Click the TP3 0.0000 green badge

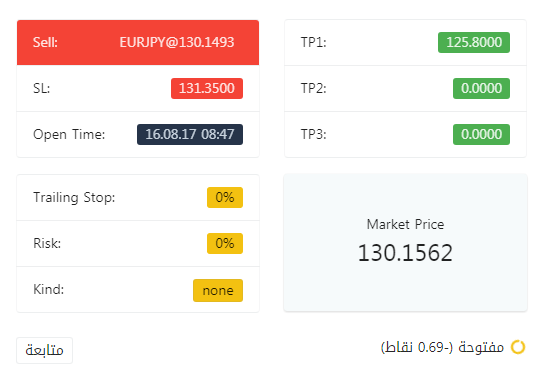coord(481,134)
